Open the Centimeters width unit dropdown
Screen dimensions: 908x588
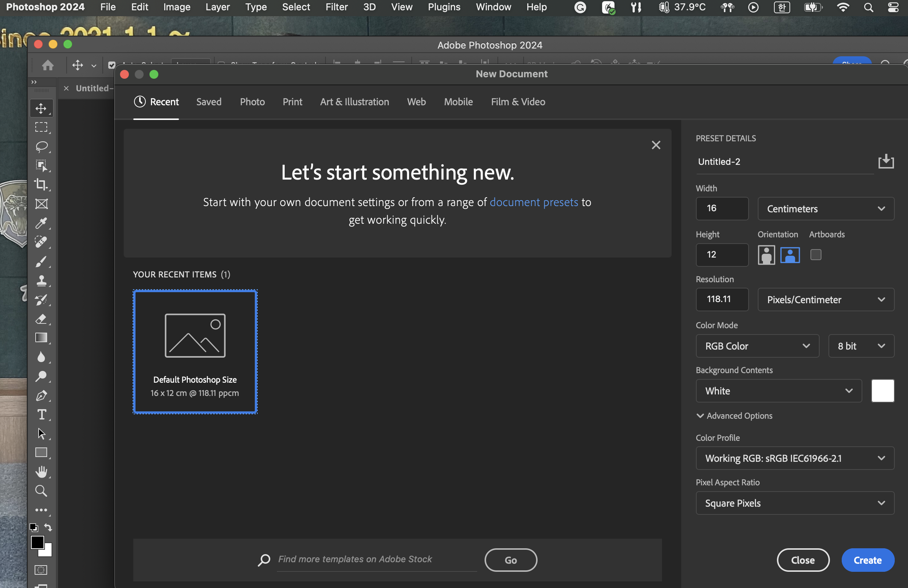coord(825,209)
